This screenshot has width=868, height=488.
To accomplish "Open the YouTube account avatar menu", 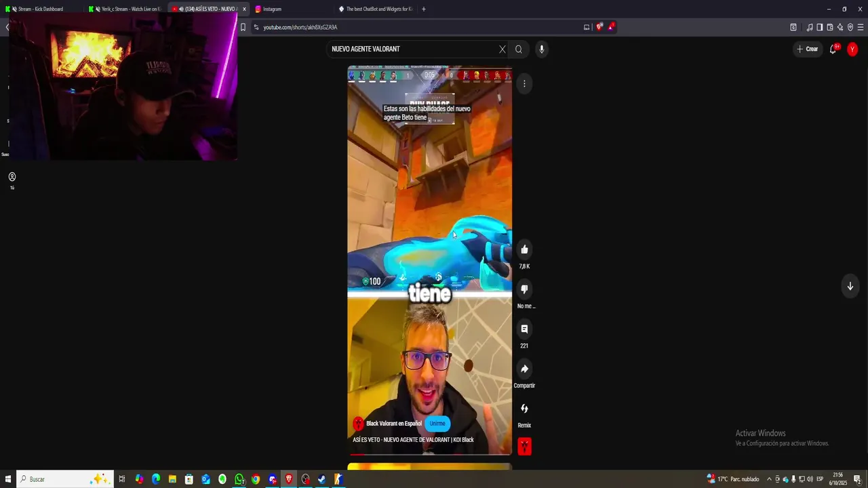I will click(852, 49).
